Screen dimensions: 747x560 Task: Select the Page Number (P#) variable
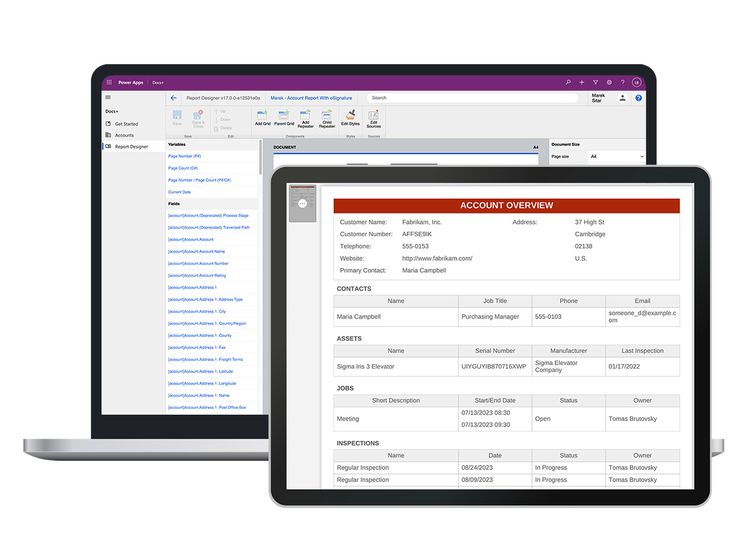184,156
